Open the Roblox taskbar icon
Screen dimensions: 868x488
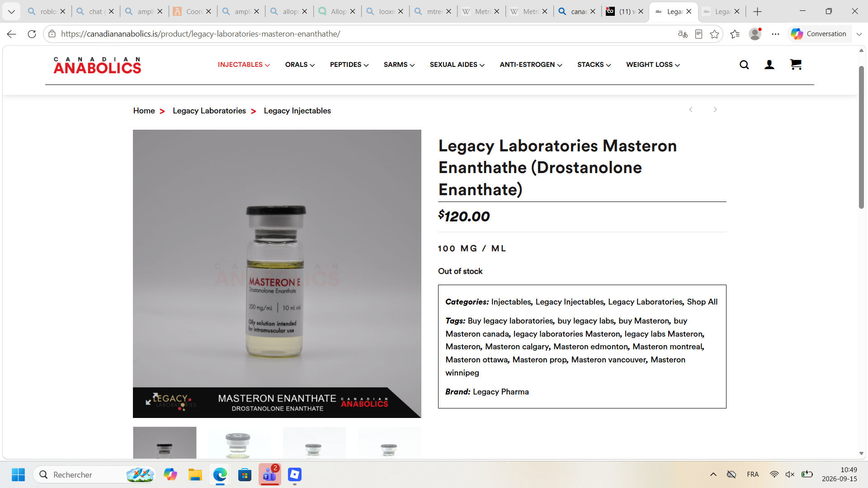295,474
